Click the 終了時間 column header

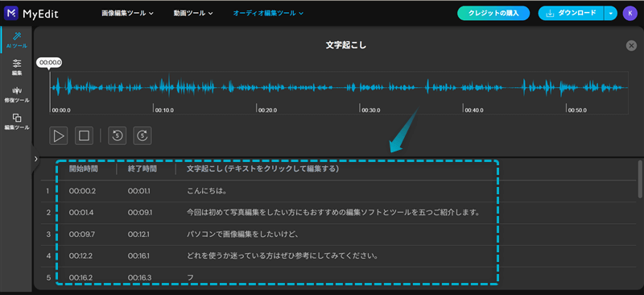142,168
